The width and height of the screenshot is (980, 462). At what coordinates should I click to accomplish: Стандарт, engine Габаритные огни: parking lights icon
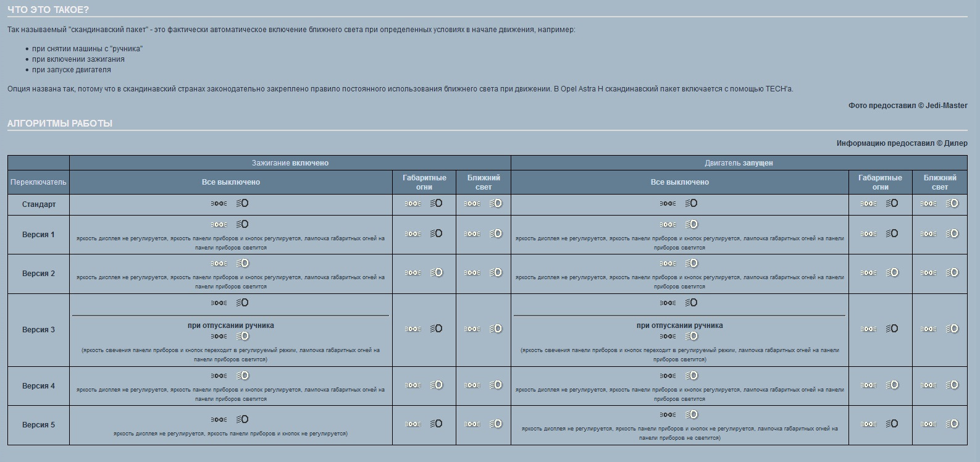868,203
